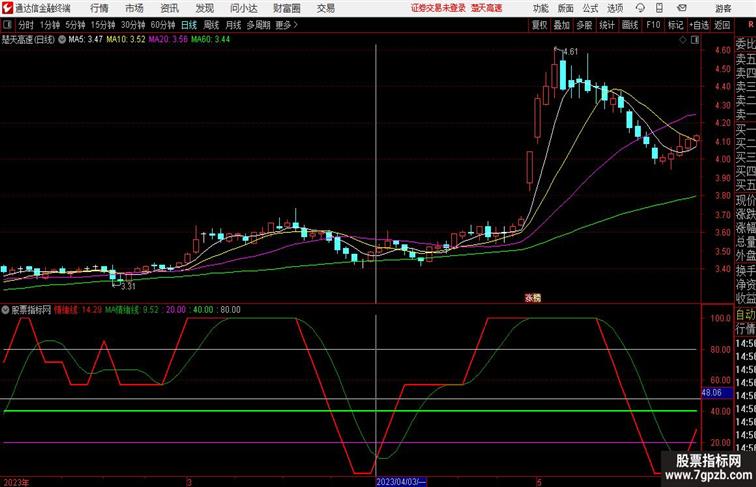The width and height of the screenshot is (756, 487).
Task: Click the 画线 drawing button
Action: [x=630, y=25]
